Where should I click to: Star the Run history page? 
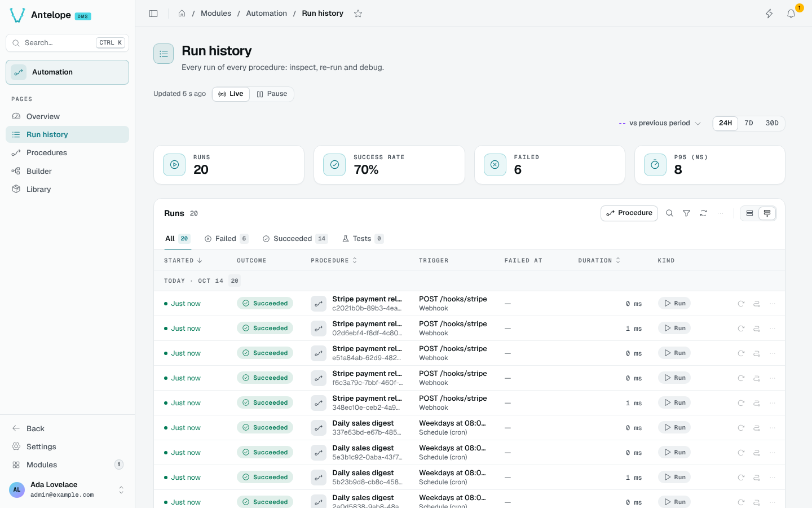tap(358, 14)
